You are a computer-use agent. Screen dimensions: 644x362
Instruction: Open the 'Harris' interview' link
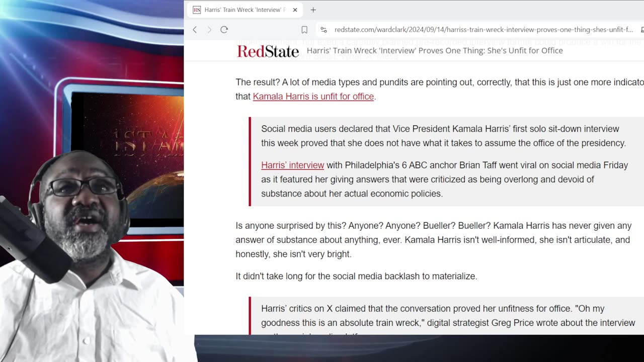pyautogui.click(x=292, y=165)
